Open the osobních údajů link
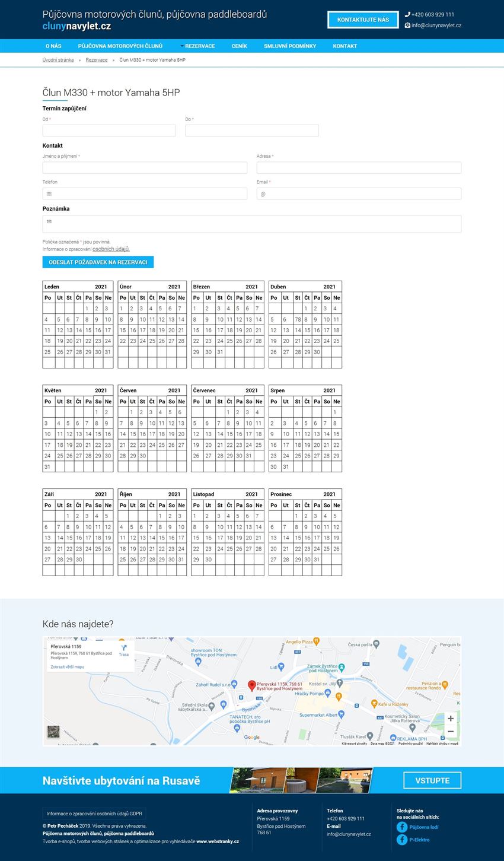The height and width of the screenshot is (861, 504). point(111,249)
